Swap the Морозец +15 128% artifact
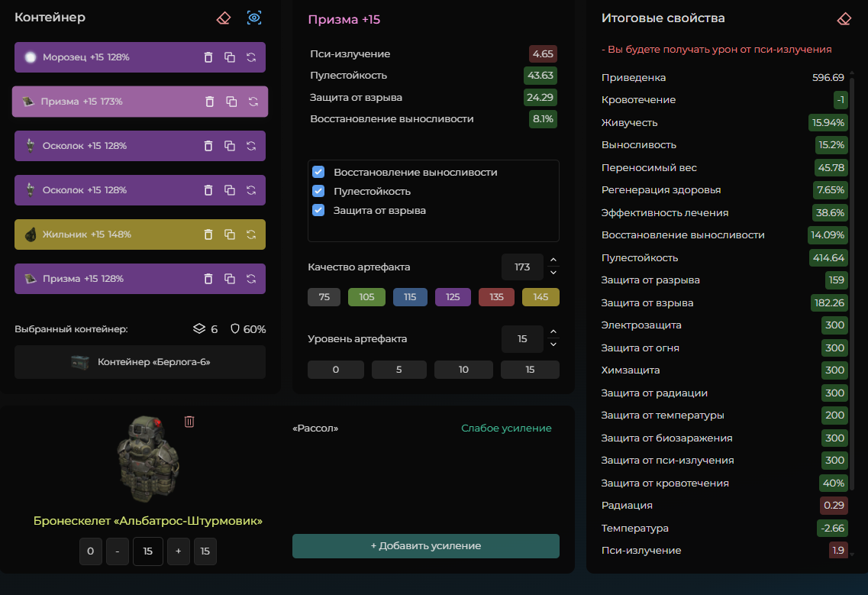 coord(251,57)
